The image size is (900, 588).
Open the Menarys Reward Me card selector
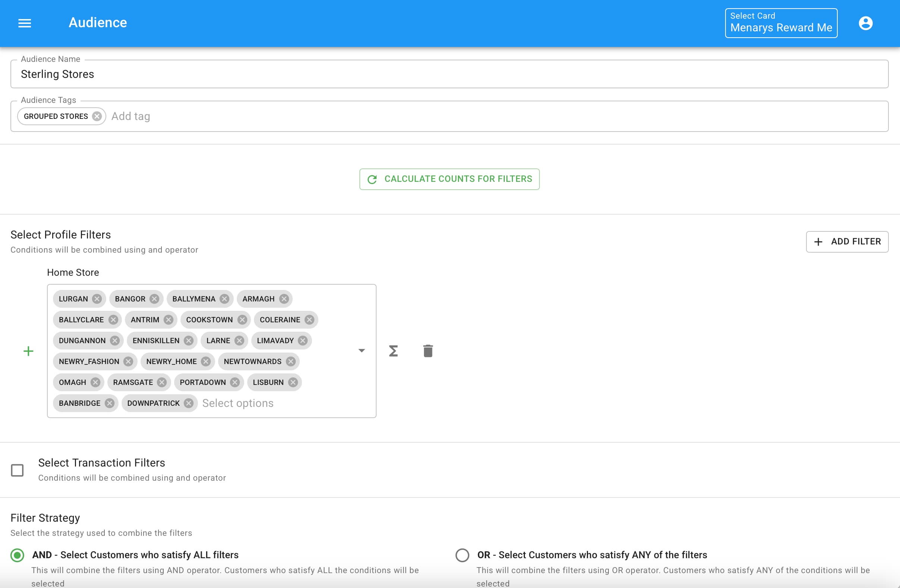[x=781, y=23]
